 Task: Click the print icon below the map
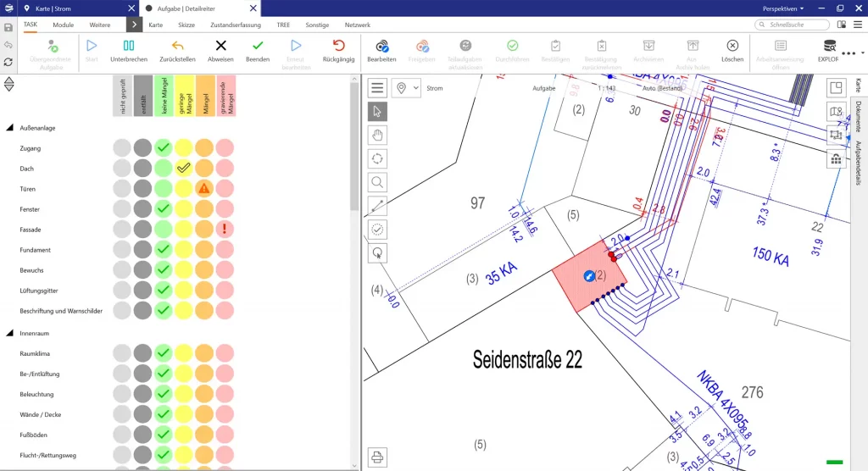pyautogui.click(x=377, y=458)
